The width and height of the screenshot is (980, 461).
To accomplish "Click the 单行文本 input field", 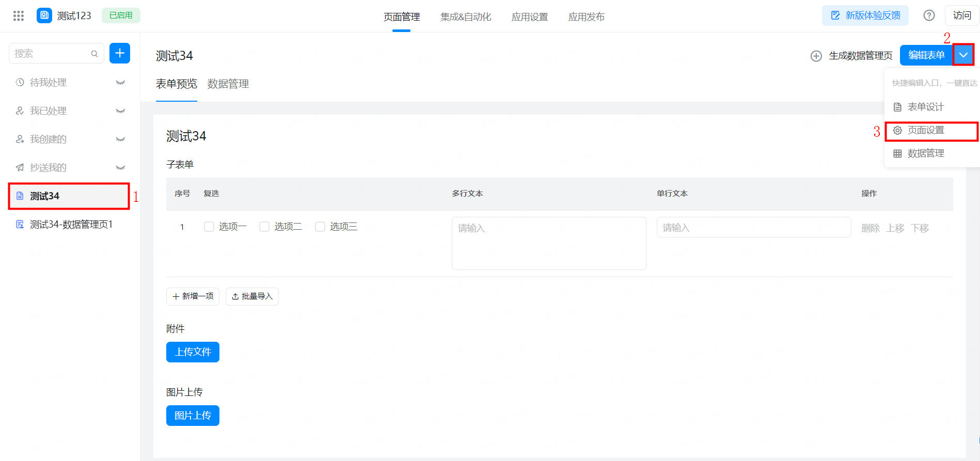I will 754,227.
